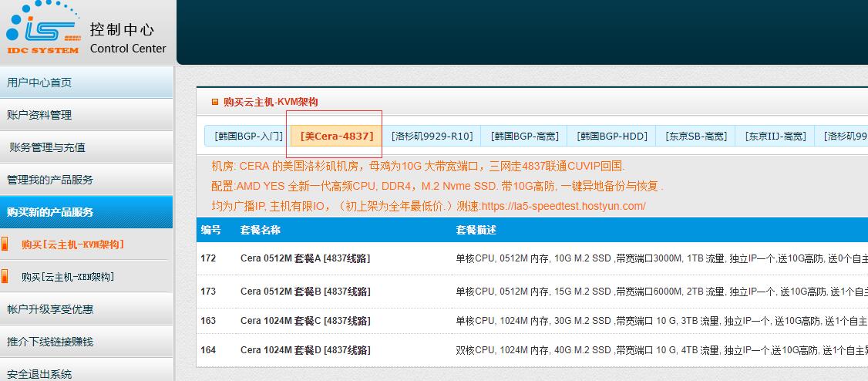Select 购买新的产品服务 menu item
The image size is (868, 381).
[86, 211]
